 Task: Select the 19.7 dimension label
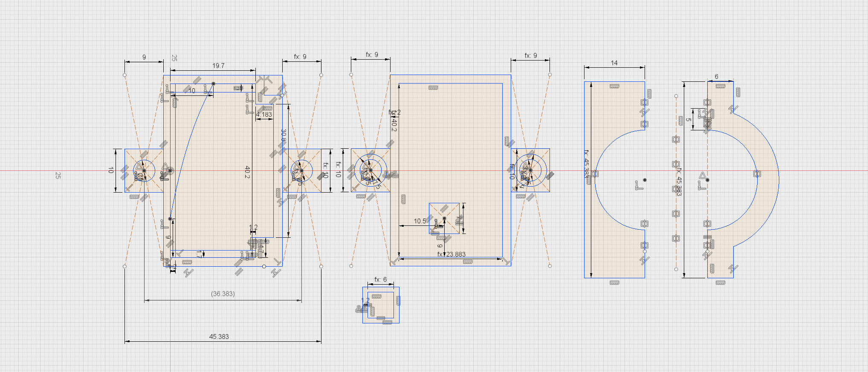[x=218, y=66]
